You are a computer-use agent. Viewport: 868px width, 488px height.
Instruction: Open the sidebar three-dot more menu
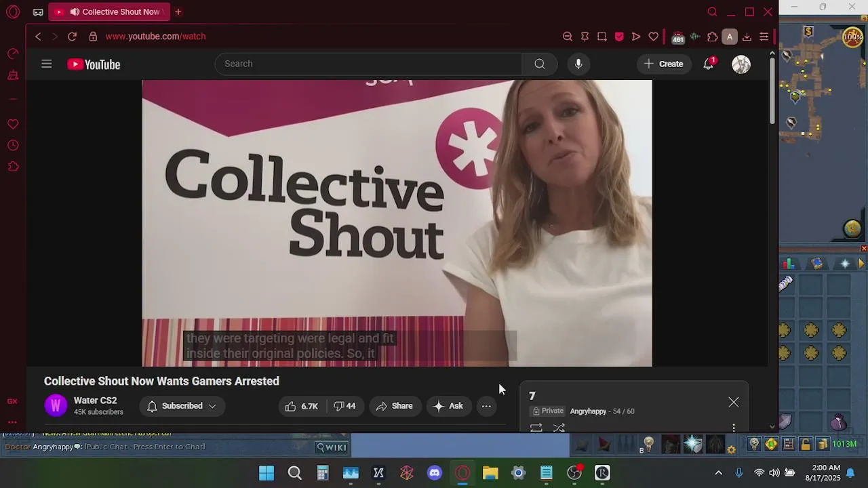coord(12,422)
